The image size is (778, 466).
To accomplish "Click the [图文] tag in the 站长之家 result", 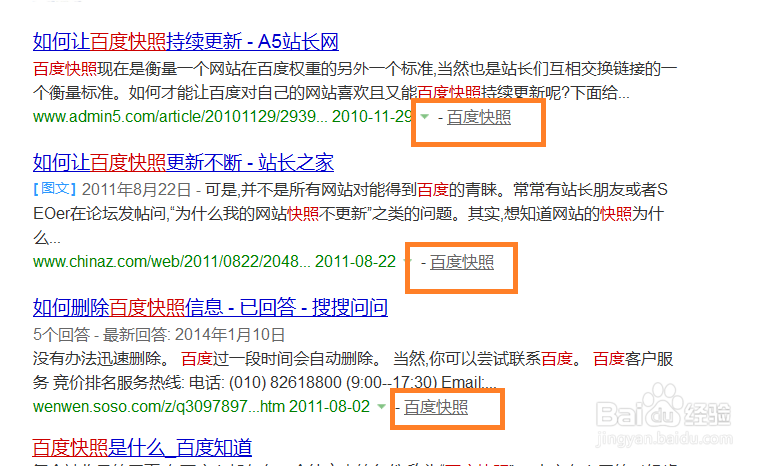I will tap(55, 189).
